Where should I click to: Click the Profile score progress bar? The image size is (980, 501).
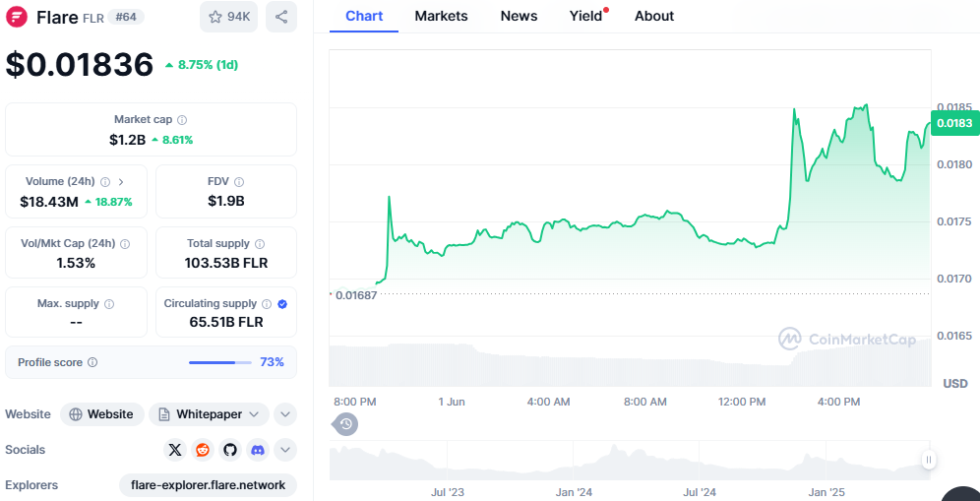(x=220, y=362)
